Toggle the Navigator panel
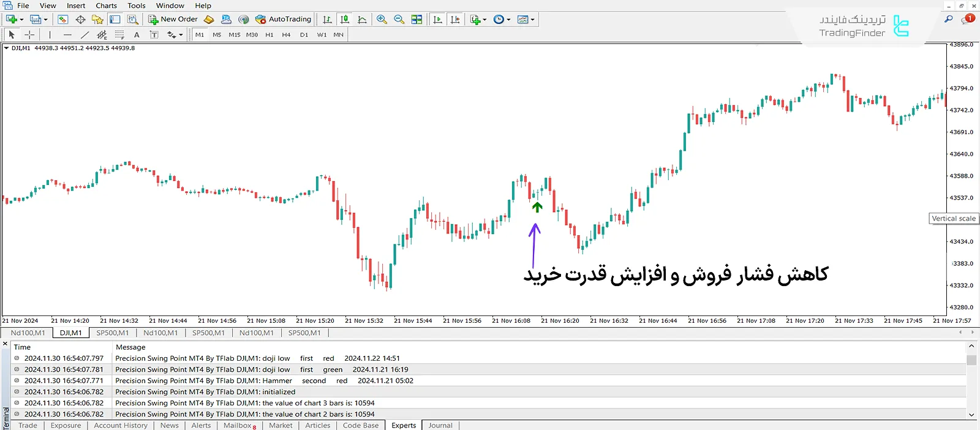 pyautogui.click(x=97, y=20)
